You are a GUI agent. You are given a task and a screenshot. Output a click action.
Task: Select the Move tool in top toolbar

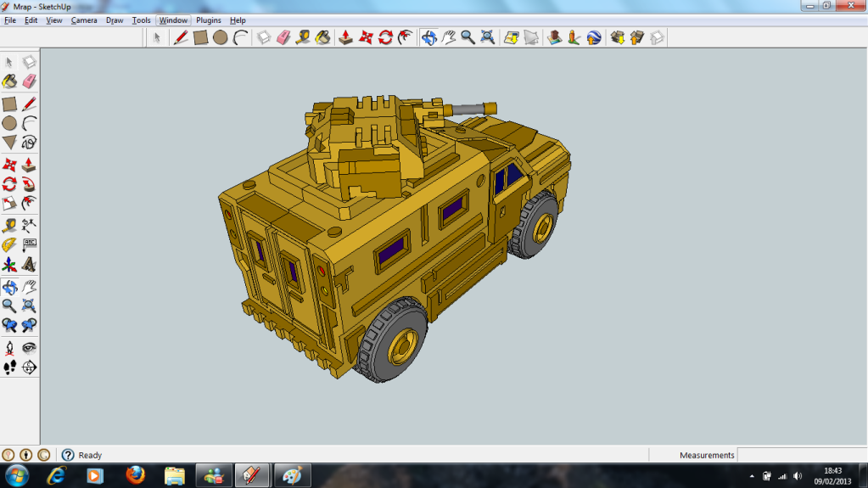coord(366,37)
